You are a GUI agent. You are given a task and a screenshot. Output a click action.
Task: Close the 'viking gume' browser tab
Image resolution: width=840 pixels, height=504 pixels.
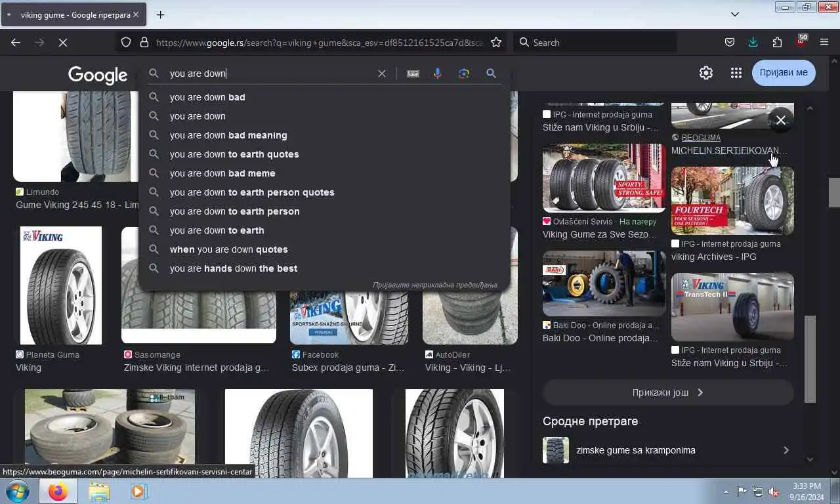click(136, 14)
